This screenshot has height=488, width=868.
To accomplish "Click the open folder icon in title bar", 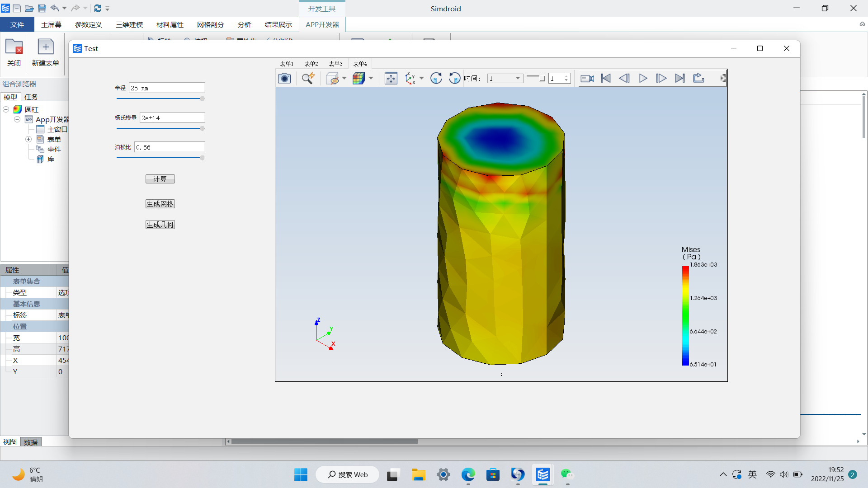I will (29, 8).
